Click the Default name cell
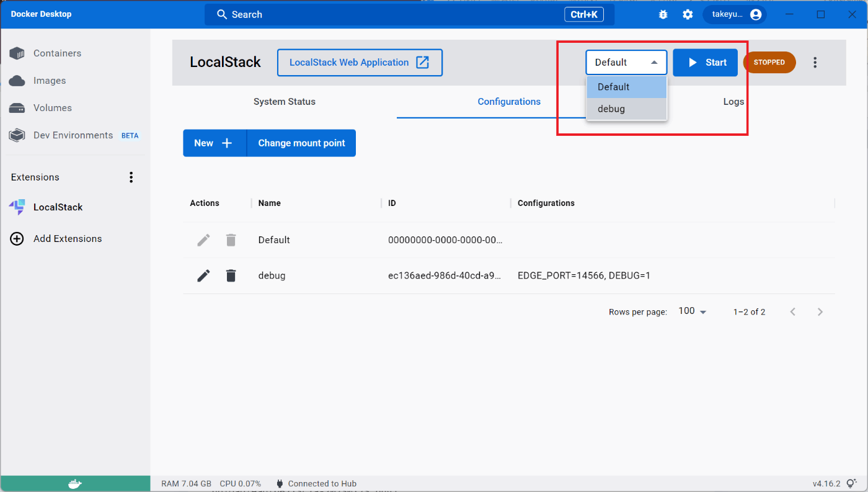The width and height of the screenshot is (868, 492). point(274,239)
